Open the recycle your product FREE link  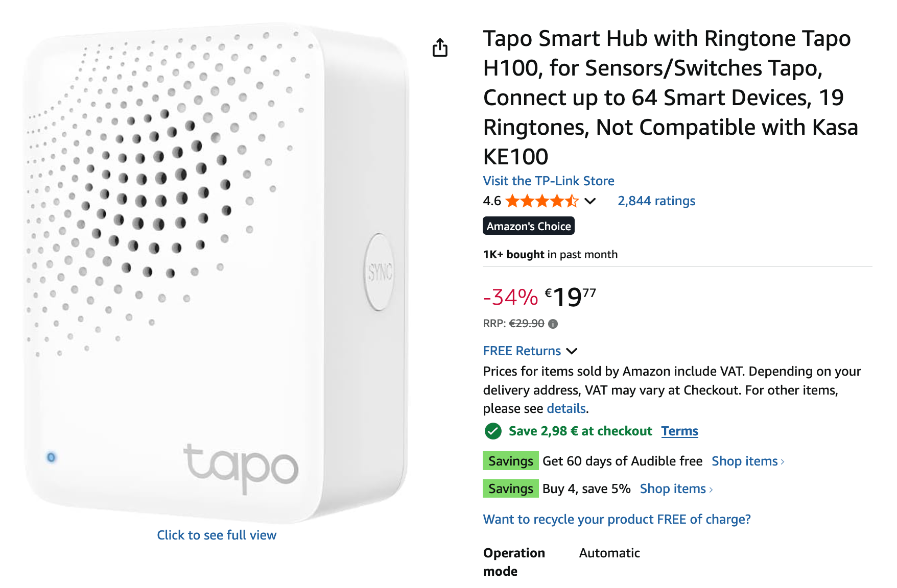click(617, 520)
